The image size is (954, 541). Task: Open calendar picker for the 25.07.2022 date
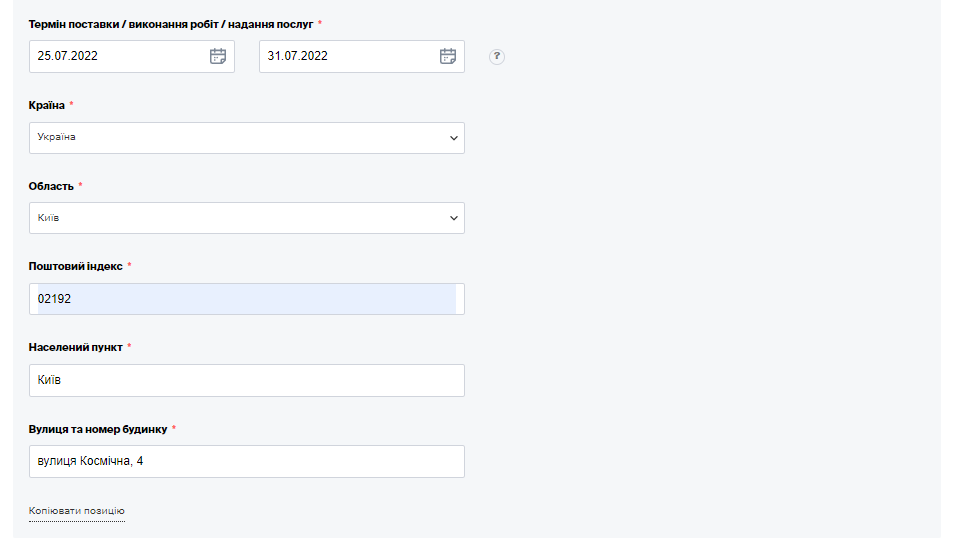click(x=218, y=56)
